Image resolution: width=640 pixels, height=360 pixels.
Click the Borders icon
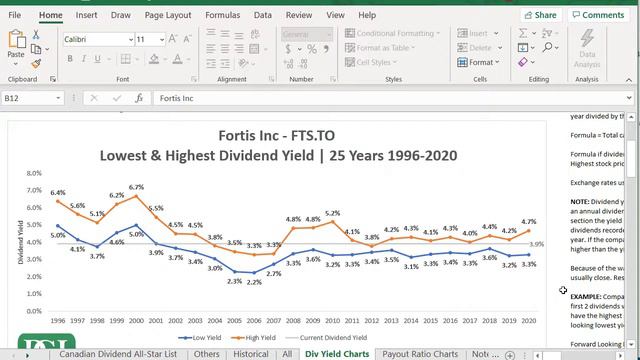pyautogui.click(x=126, y=59)
